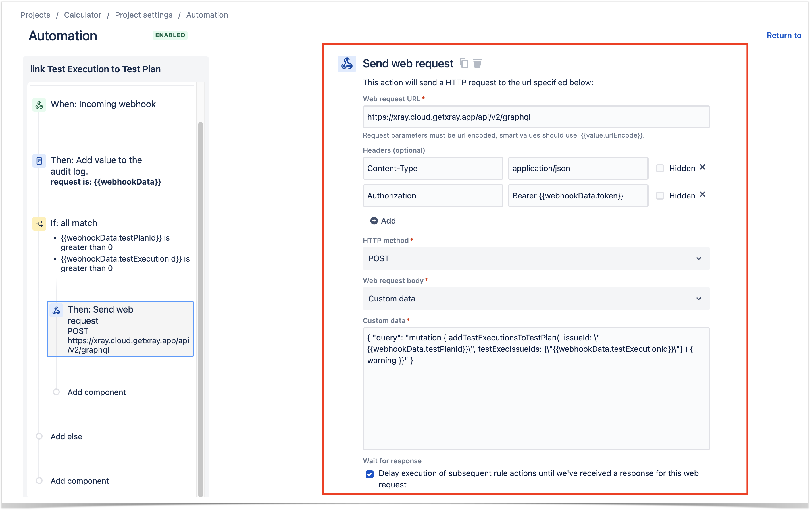Click the plus icon beside Add header

[x=374, y=221]
